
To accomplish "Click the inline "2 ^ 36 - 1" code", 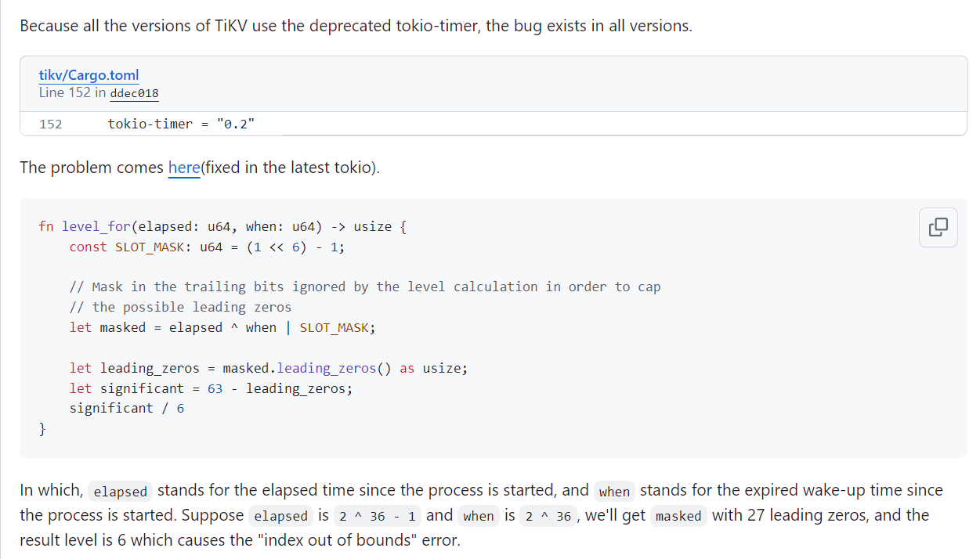I will (378, 516).
